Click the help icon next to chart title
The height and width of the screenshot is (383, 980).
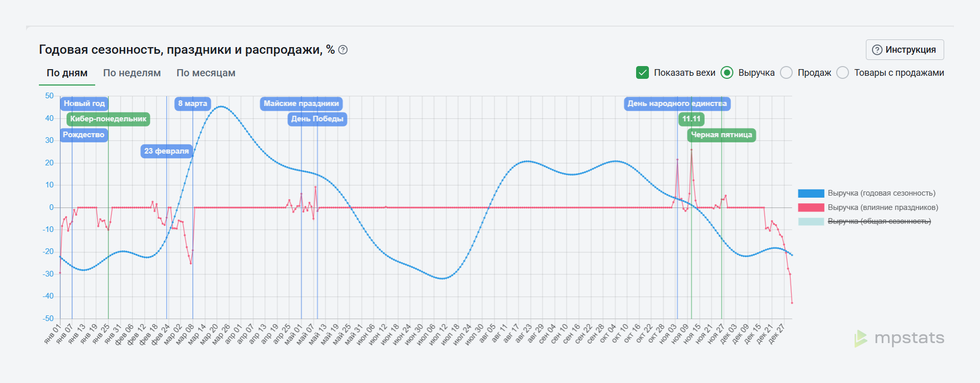(x=343, y=50)
